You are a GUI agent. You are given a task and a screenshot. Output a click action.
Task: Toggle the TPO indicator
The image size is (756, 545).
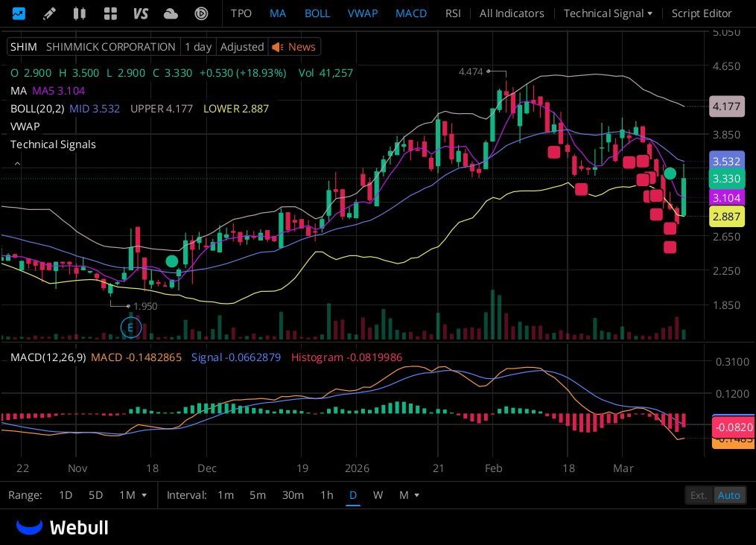[x=241, y=13]
